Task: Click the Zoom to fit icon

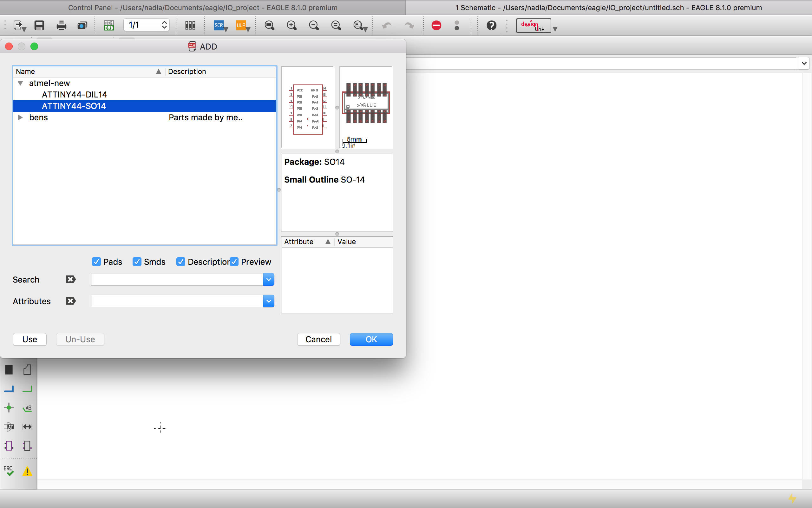Action: (x=269, y=25)
